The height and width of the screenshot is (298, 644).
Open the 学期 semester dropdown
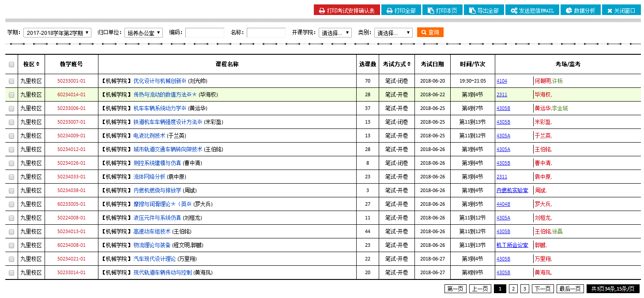click(x=57, y=33)
